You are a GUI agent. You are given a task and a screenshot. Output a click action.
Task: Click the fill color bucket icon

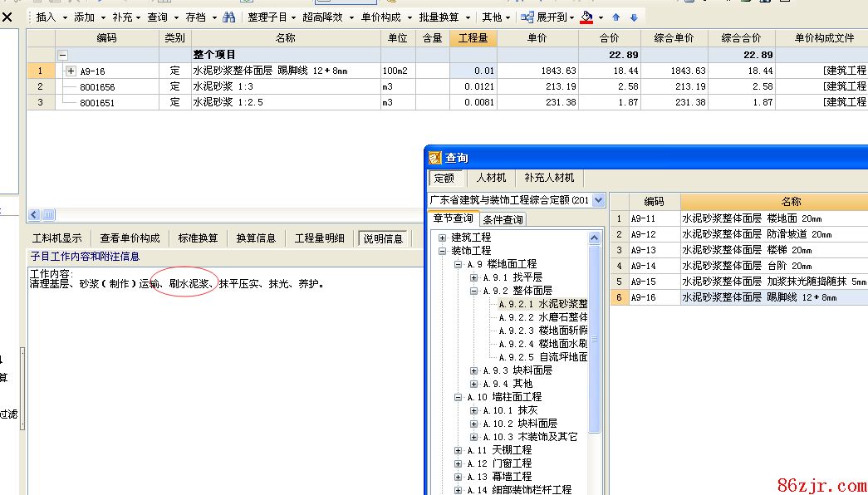pyautogui.click(x=587, y=17)
